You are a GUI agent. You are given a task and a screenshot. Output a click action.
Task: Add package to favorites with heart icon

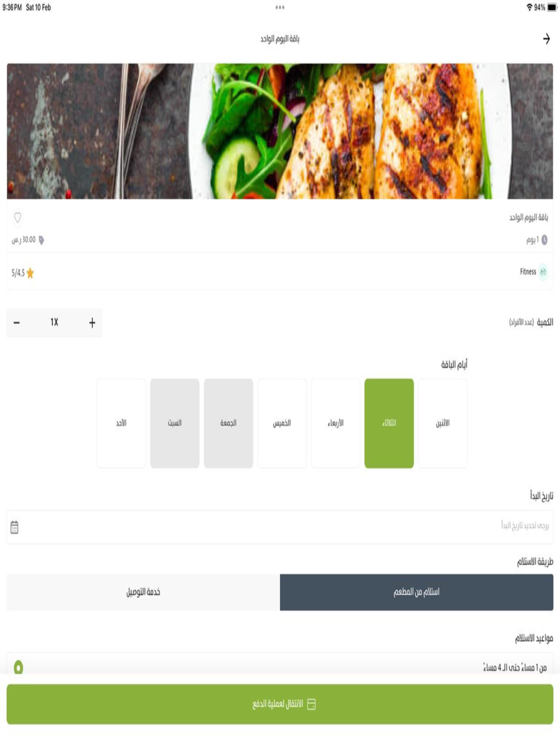(x=18, y=217)
